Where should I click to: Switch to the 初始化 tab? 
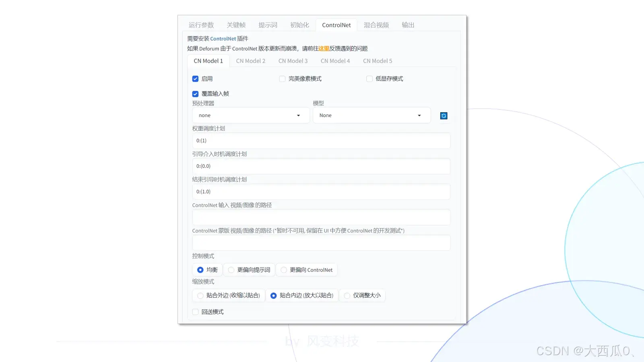click(x=299, y=25)
